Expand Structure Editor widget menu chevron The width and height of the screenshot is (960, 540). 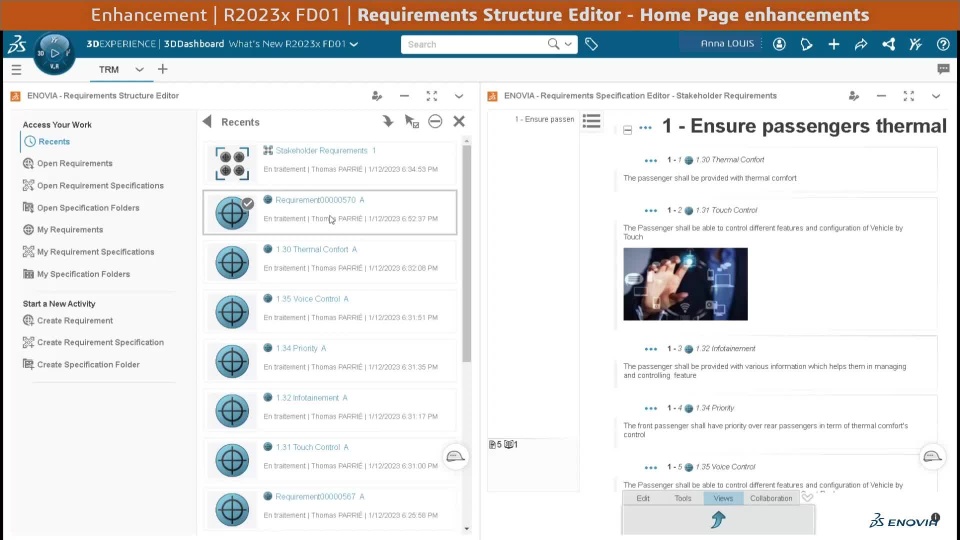click(459, 96)
